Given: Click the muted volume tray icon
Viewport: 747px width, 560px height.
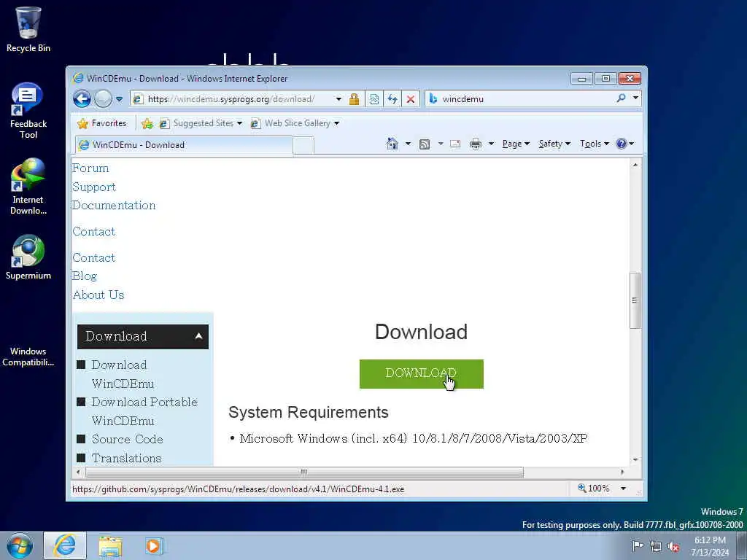Looking at the screenshot, I should tap(673, 547).
